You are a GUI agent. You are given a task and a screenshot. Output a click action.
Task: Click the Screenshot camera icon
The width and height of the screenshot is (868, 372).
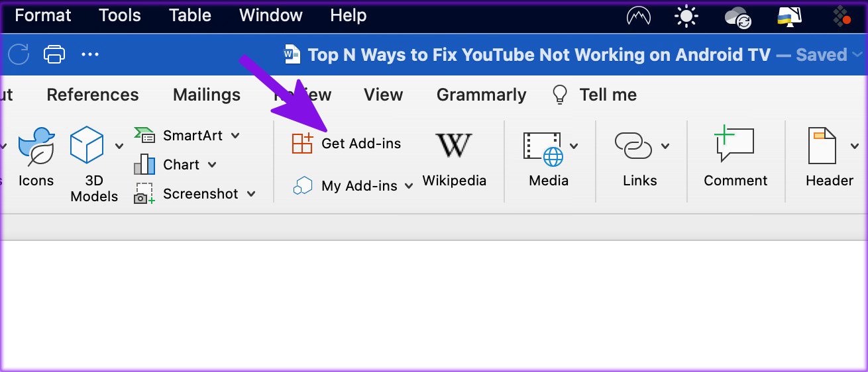(x=144, y=194)
